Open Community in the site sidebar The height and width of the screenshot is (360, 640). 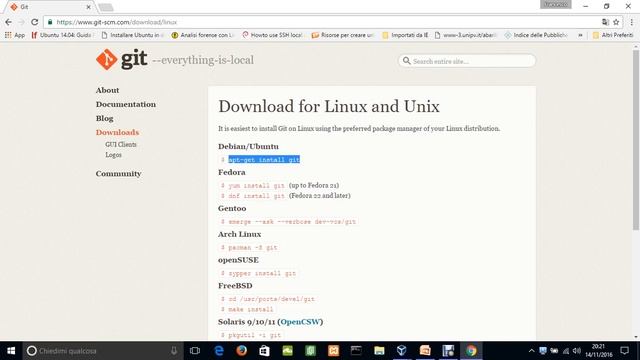pos(118,173)
